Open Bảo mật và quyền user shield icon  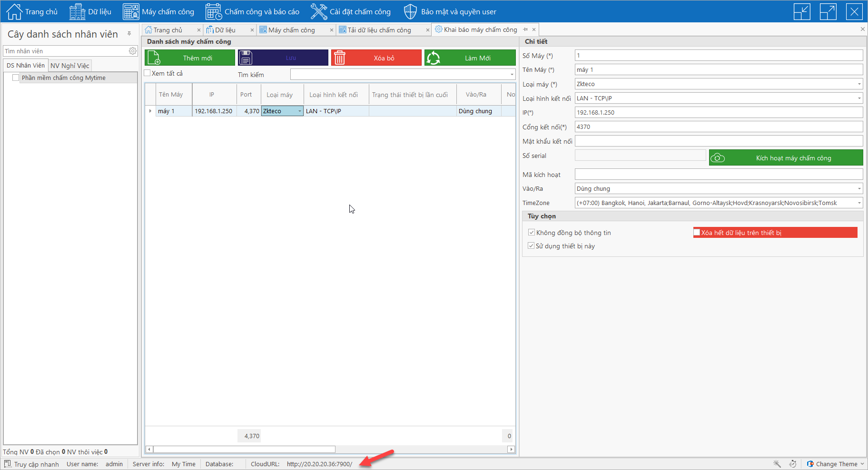[x=410, y=11]
